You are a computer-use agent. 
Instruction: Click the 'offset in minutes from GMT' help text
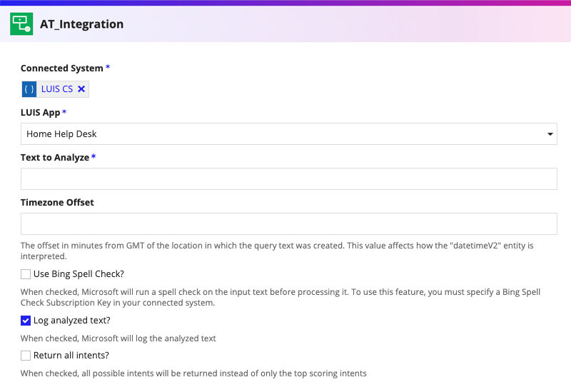coord(277,251)
